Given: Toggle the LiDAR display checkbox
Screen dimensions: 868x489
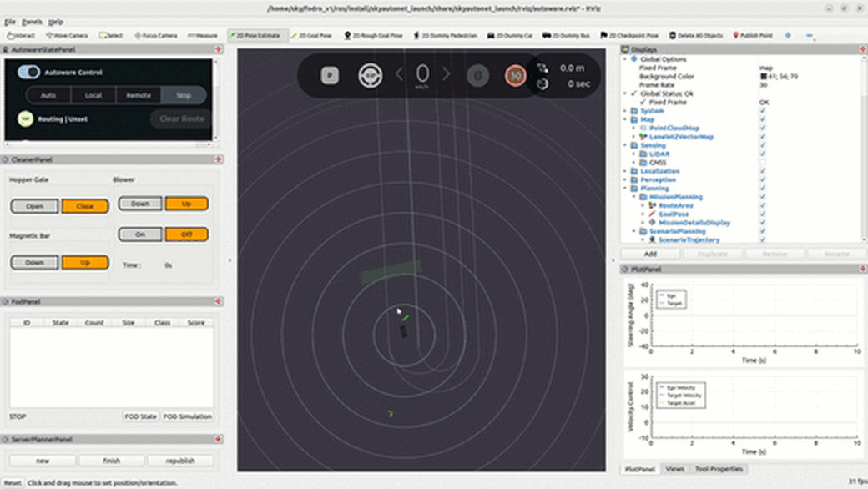Looking at the screenshot, I should (762, 154).
